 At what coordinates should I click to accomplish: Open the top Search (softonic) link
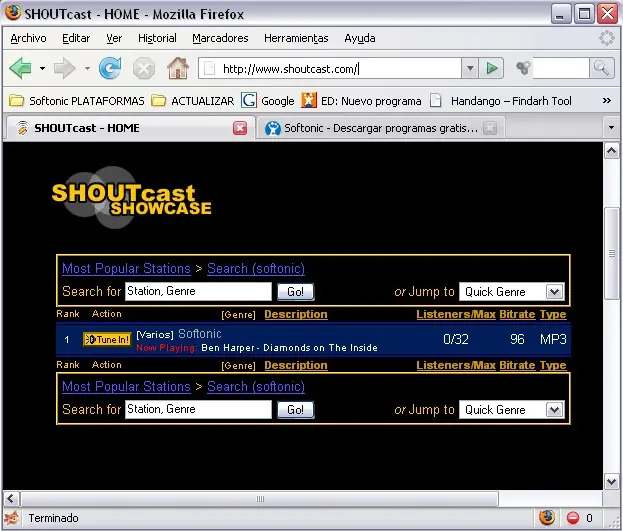[x=256, y=269]
